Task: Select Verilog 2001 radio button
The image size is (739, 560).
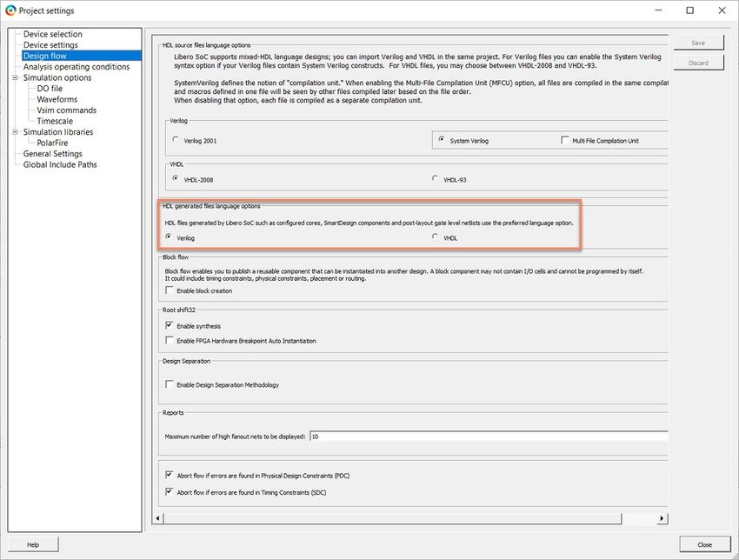Action: click(x=176, y=139)
